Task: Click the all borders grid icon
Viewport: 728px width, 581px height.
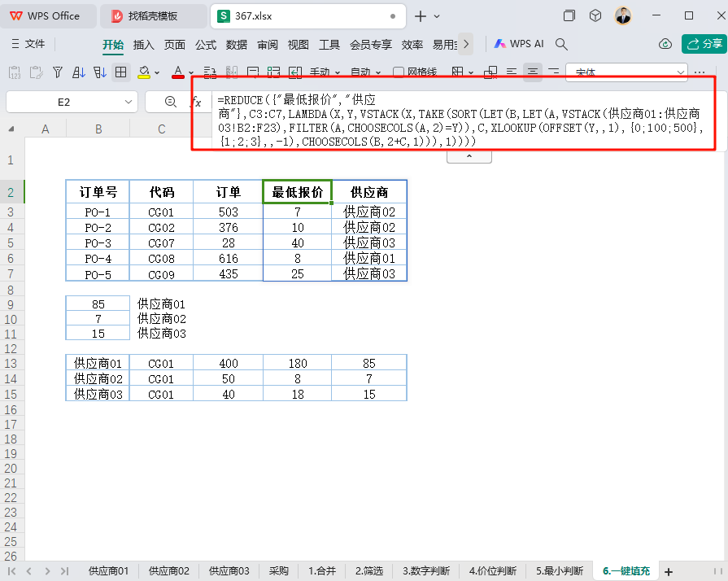Action: 120,72
